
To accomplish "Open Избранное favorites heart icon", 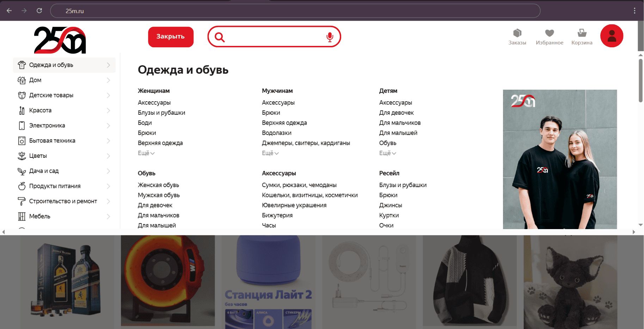I will [x=549, y=34].
